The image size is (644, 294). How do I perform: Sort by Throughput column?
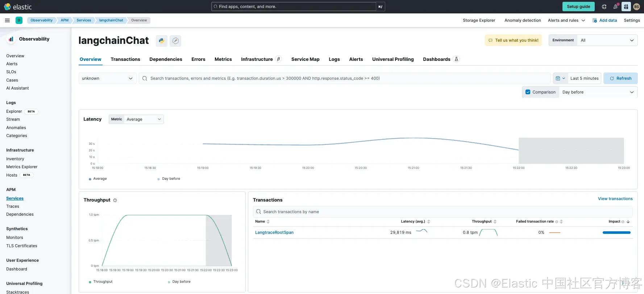[484, 221]
